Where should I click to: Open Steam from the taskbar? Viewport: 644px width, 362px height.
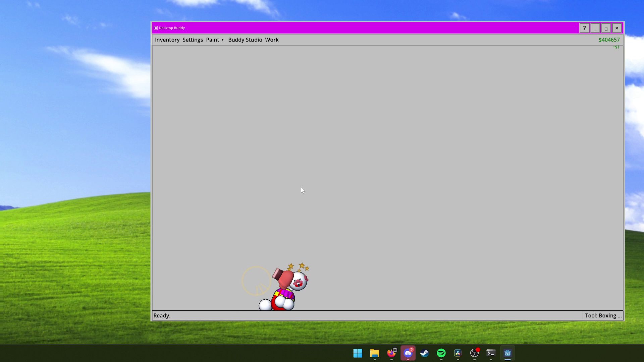(424, 353)
